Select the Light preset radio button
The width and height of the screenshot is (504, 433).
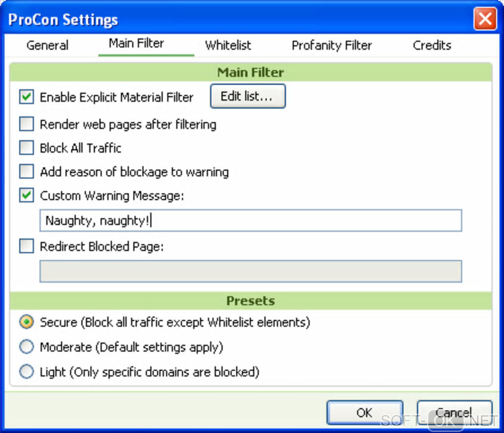26,372
